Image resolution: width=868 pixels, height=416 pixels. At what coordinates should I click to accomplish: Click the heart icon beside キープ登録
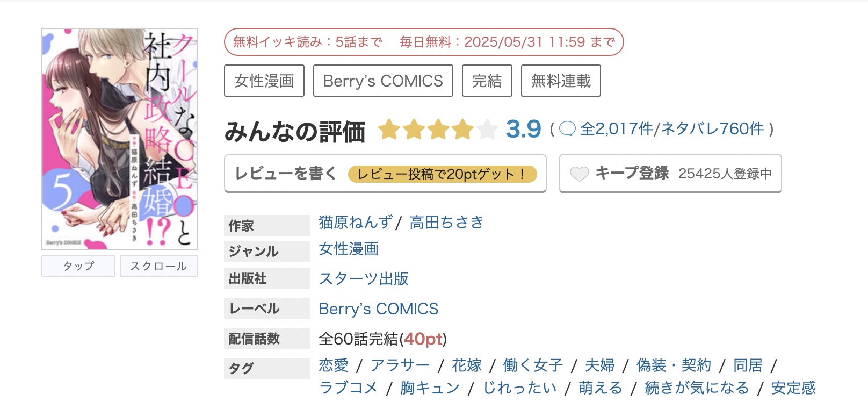[x=579, y=174]
